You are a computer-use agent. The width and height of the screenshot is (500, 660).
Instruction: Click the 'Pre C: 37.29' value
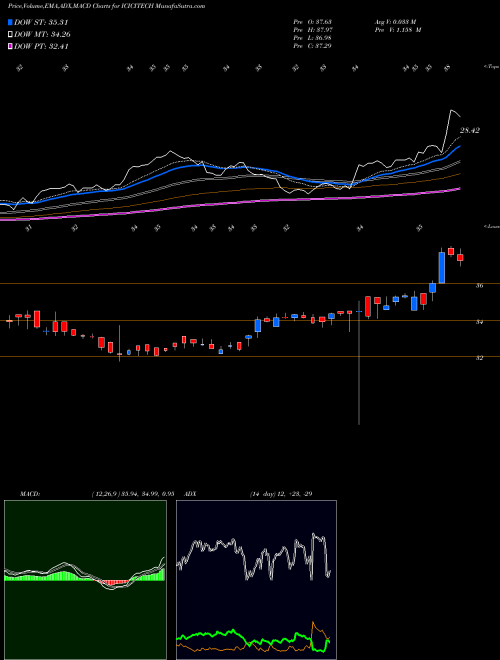coord(313,46)
